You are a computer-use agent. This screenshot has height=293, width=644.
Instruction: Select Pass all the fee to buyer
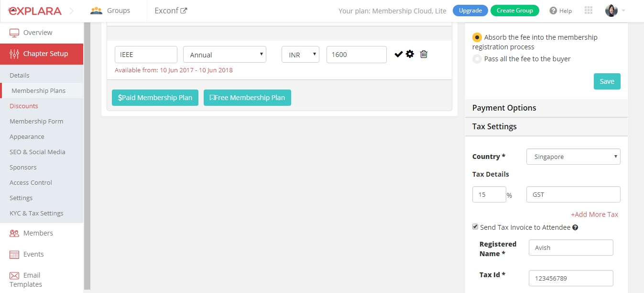point(477,59)
